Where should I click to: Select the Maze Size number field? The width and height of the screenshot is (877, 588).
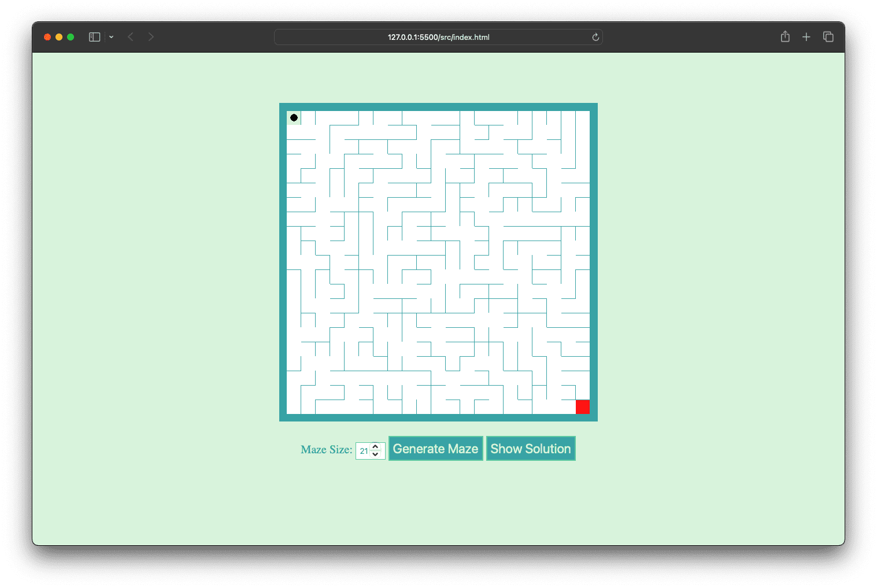(x=364, y=450)
